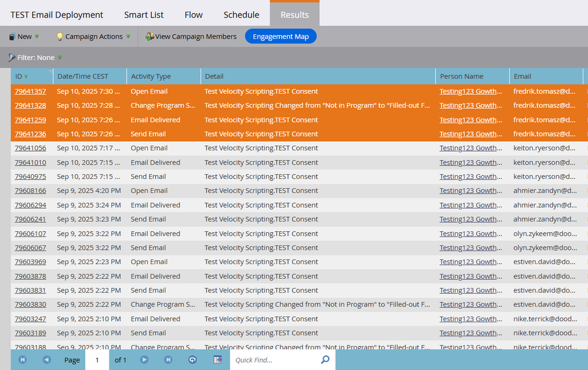
Task: Click the column options icon near ID
Action: [50, 71]
